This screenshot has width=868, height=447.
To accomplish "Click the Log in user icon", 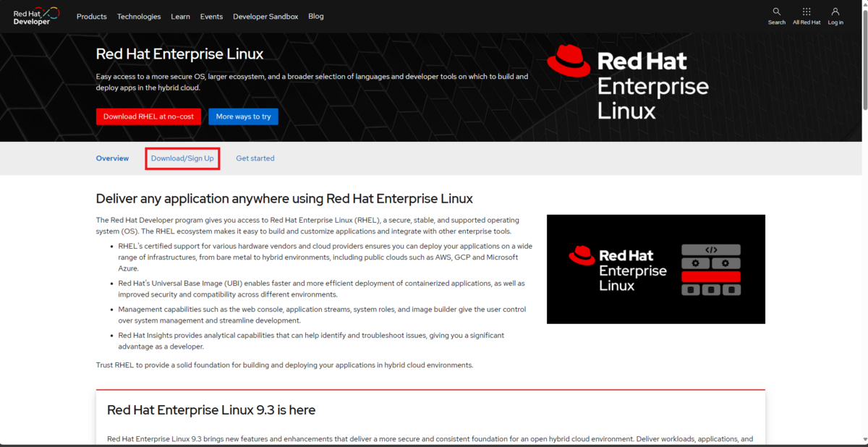I will [835, 12].
